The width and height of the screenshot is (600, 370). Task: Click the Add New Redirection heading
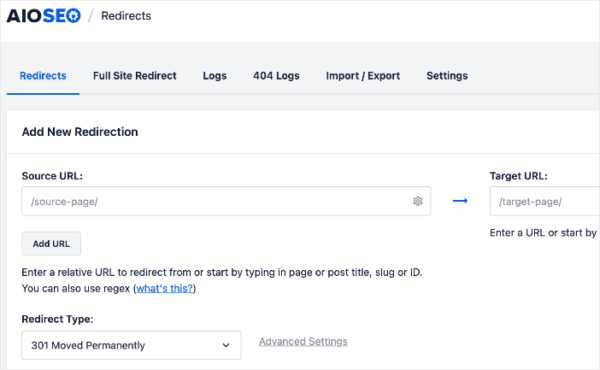point(80,132)
